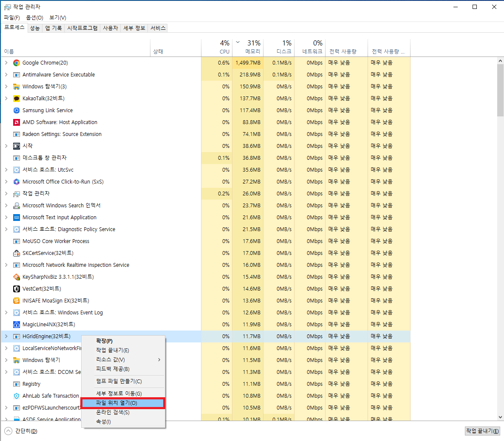504x441 pixels.
Task: Click the Google Chrome process icon
Action: pos(16,62)
